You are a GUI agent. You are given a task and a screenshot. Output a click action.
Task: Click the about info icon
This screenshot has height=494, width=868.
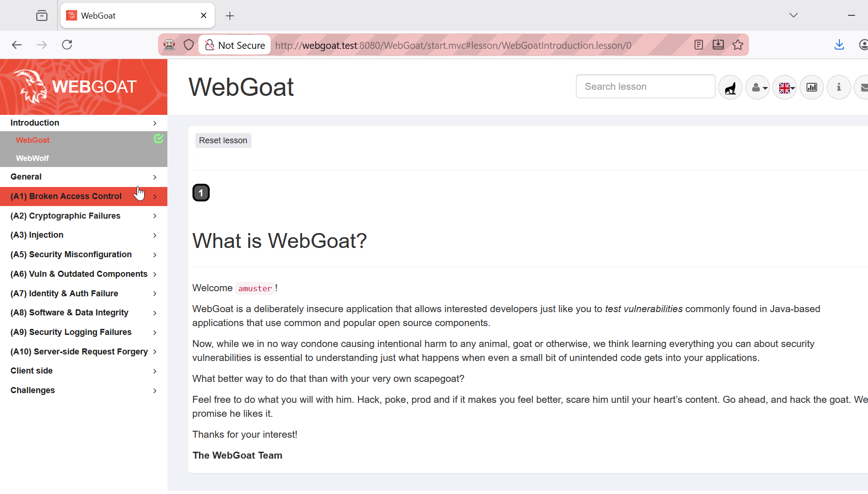click(x=839, y=87)
